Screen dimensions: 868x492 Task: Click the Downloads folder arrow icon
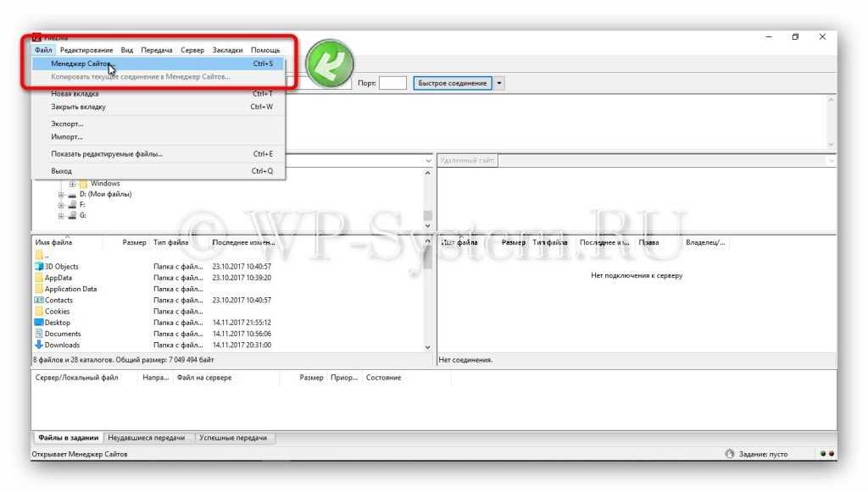[39, 345]
